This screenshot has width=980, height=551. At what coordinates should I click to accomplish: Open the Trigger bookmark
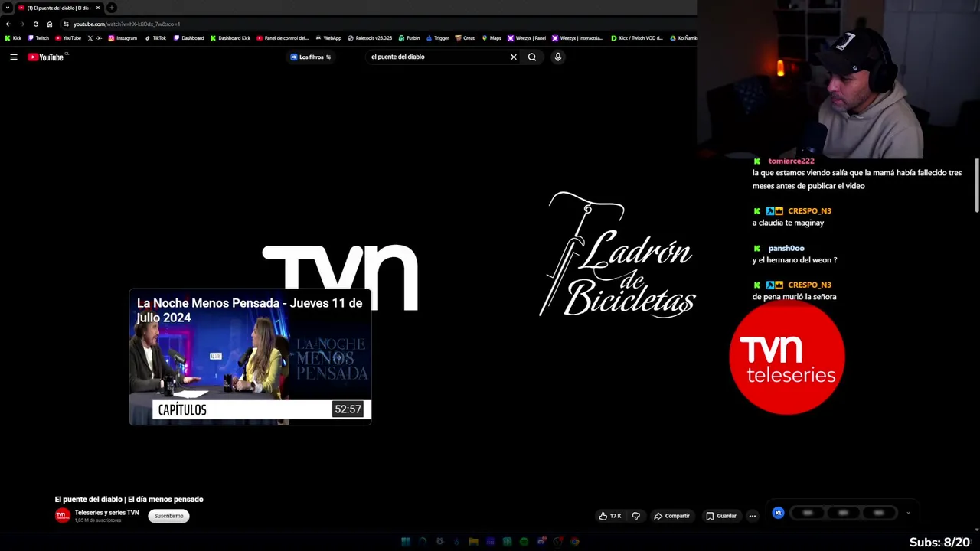[437, 37]
